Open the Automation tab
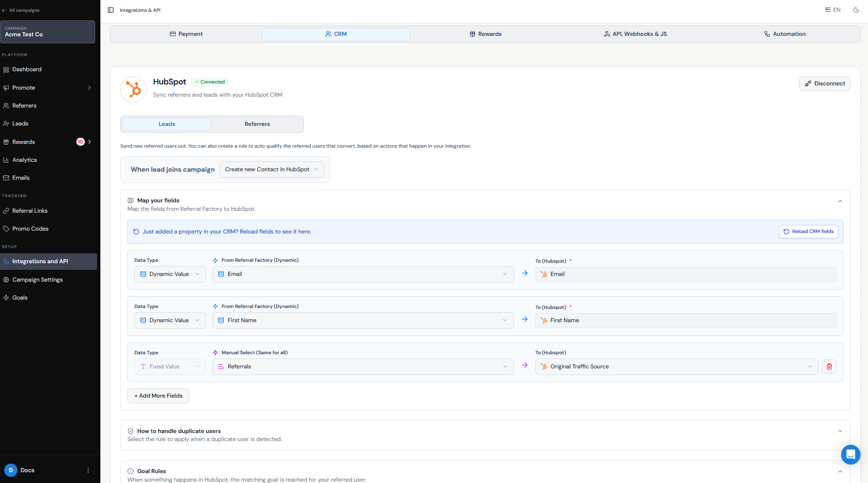The image size is (868, 483). pyautogui.click(x=785, y=34)
